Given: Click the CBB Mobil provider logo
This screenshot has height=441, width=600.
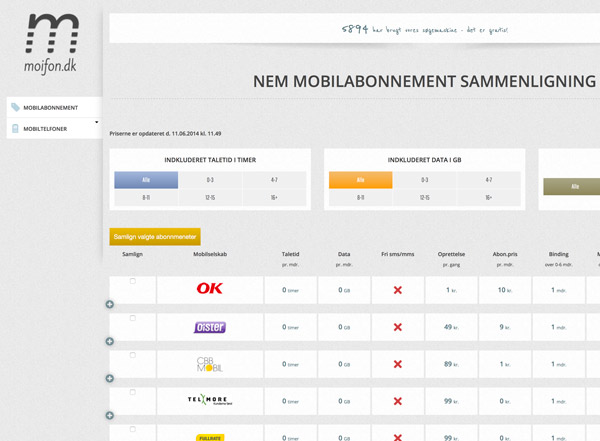Looking at the screenshot, I should (x=210, y=364).
